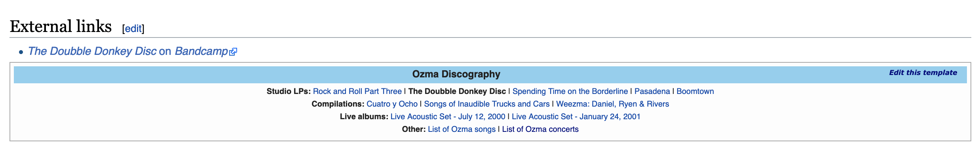Click the external link icon after Bandcamp
Image resolution: width=980 pixels, height=165 pixels.
(x=233, y=52)
